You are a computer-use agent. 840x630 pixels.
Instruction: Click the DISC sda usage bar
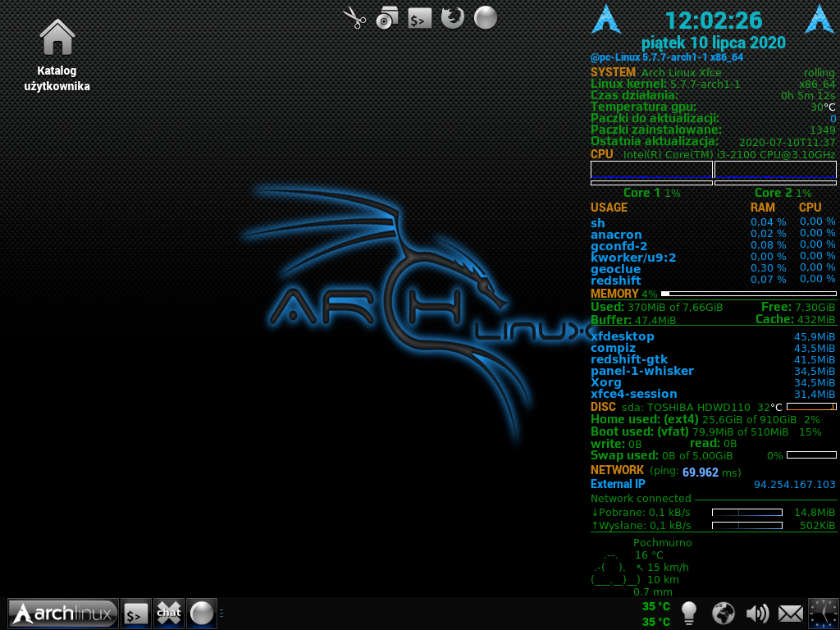[x=811, y=407]
